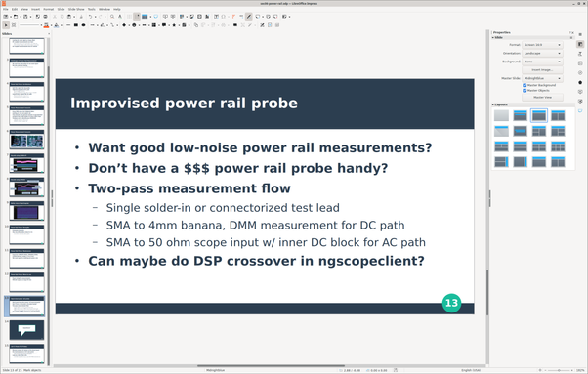Select the Blank Slide layout thumbnail

pyautogui.click(x=501, y=115)
